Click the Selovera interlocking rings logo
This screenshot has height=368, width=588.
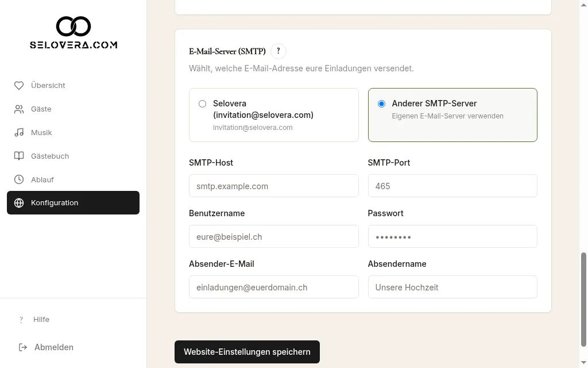(73, 26)
